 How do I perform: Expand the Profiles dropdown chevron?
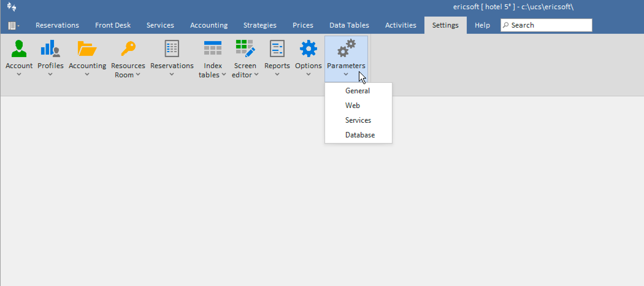(x=50, y=74)
